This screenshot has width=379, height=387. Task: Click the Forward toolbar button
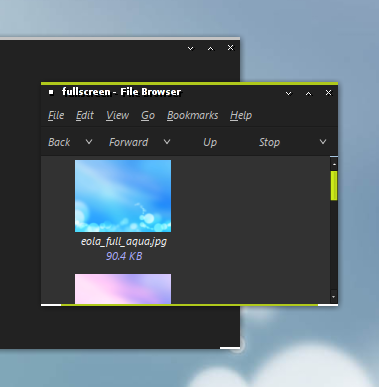coord(128,142)
